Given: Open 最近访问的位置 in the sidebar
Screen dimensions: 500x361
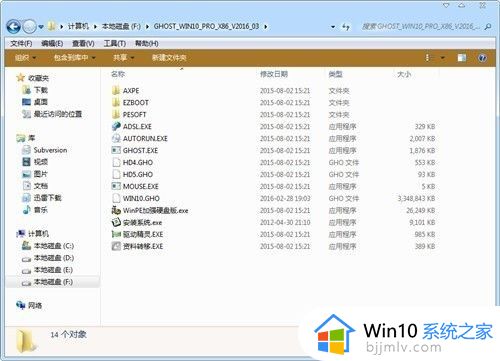Looking at the screenshot, I should click(58, 114).
